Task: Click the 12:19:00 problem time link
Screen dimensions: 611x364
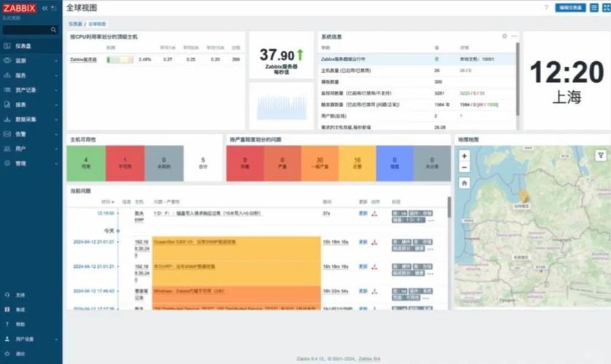Action: point(106,213)
